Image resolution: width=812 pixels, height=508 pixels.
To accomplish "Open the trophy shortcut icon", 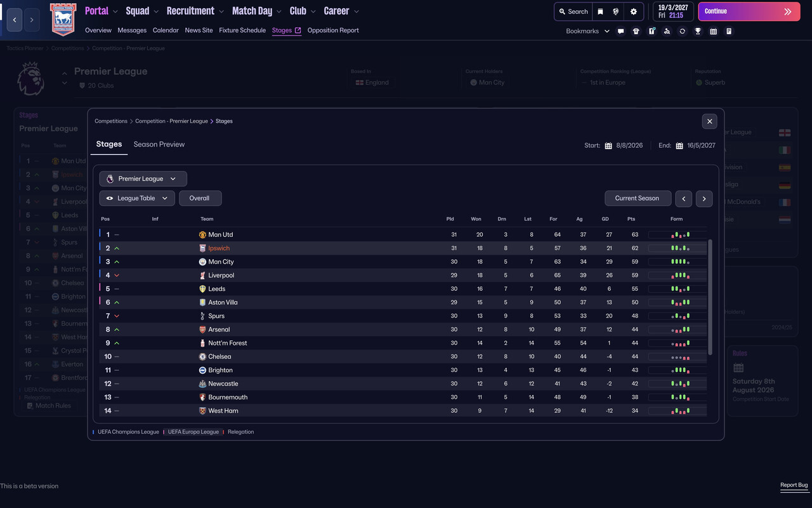I will coord(698,31).
